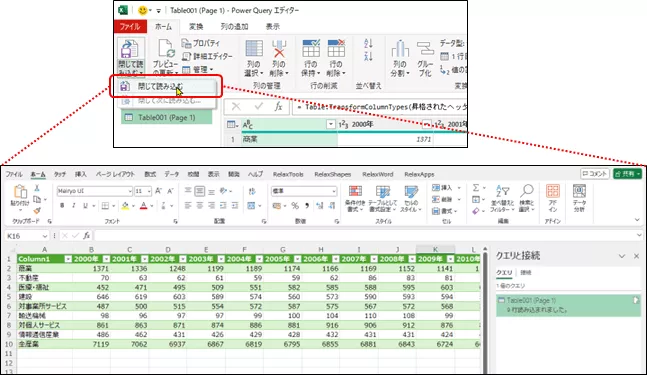Open the 標準 number format dropdown
This screenshot has width=647, height=375.
[x=333, y=191]
